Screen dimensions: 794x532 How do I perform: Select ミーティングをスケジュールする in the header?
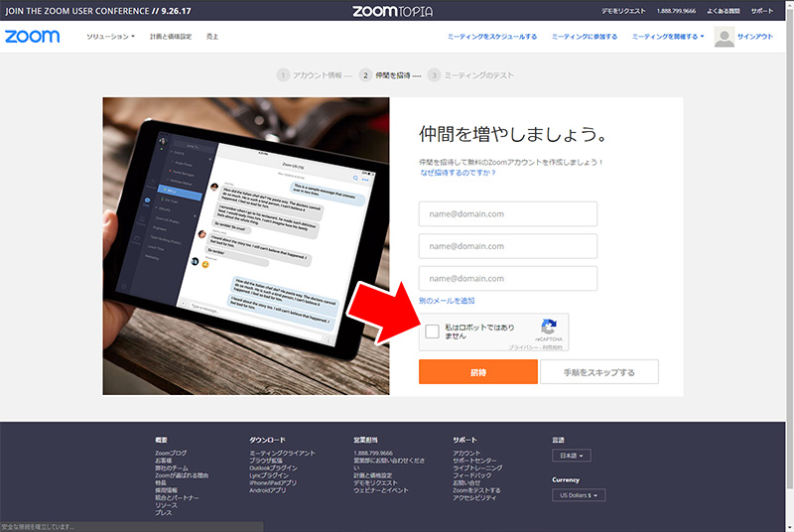pyautogui.click(x=493, y=37)
